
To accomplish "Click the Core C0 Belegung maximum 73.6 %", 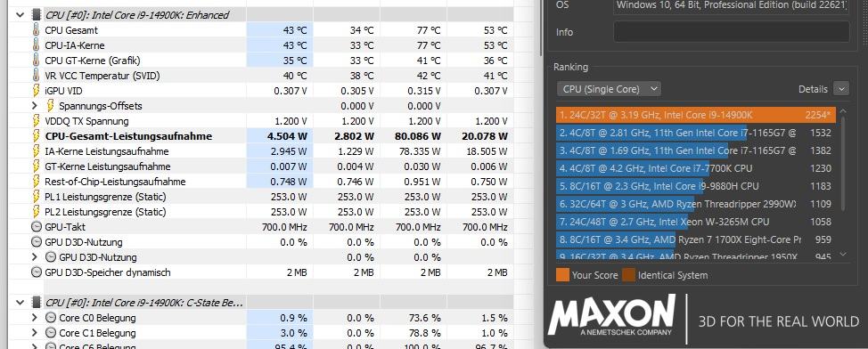I will 424,318.
